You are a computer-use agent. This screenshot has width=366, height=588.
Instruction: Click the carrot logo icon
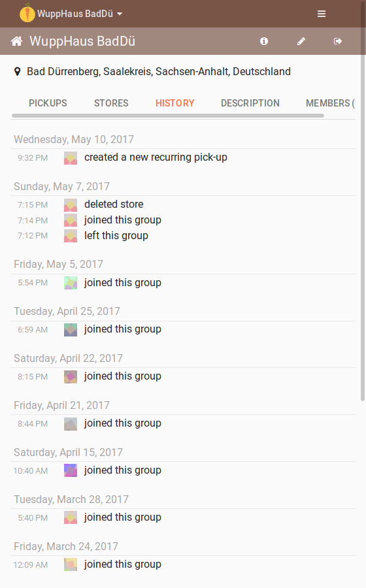pyautogui.click(x=27, y=13)
